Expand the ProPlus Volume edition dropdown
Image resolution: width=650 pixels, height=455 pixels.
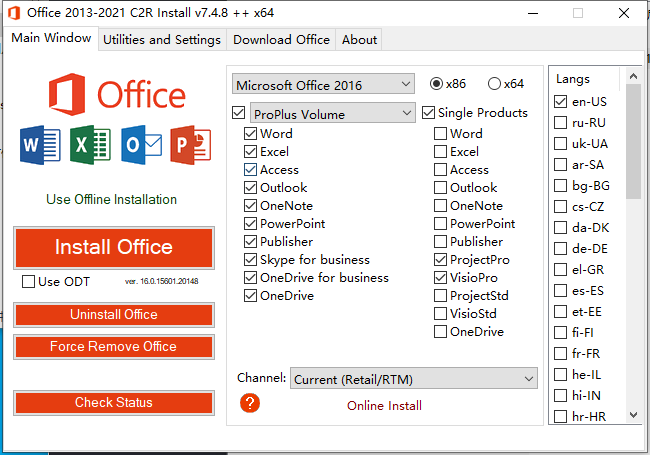tap(332, 114)
